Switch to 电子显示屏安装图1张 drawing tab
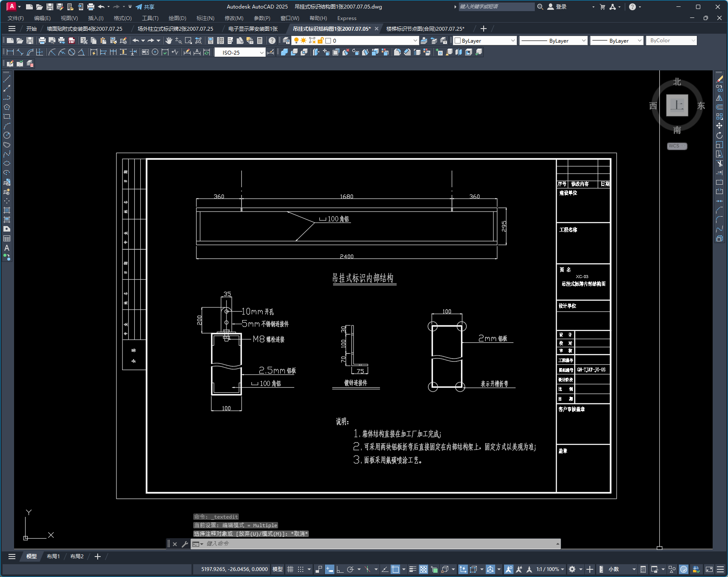 253,29
